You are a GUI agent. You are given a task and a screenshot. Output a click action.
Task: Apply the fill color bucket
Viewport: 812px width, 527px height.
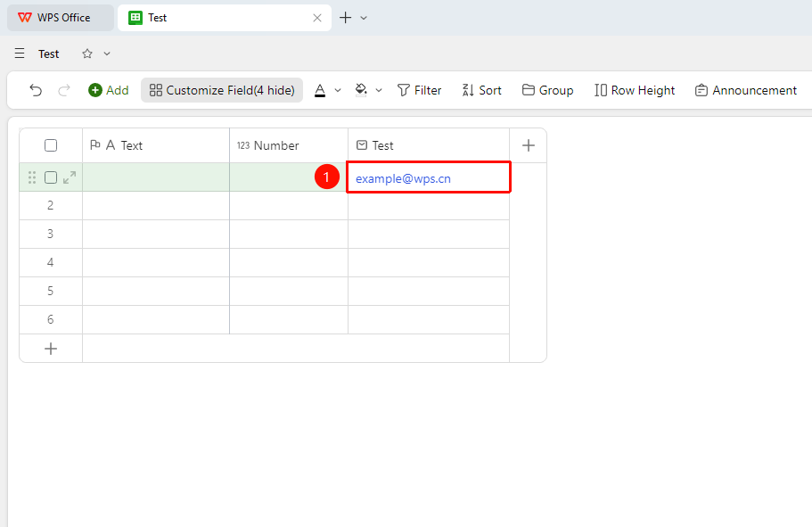coord(361,90)
